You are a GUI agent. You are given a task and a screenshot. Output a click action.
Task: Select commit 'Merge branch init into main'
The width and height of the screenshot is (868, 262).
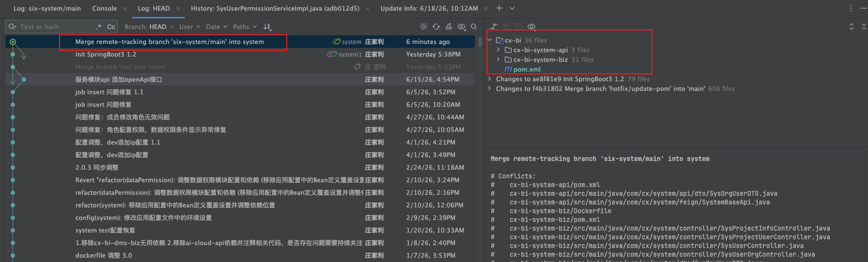(x=120, y=67)
